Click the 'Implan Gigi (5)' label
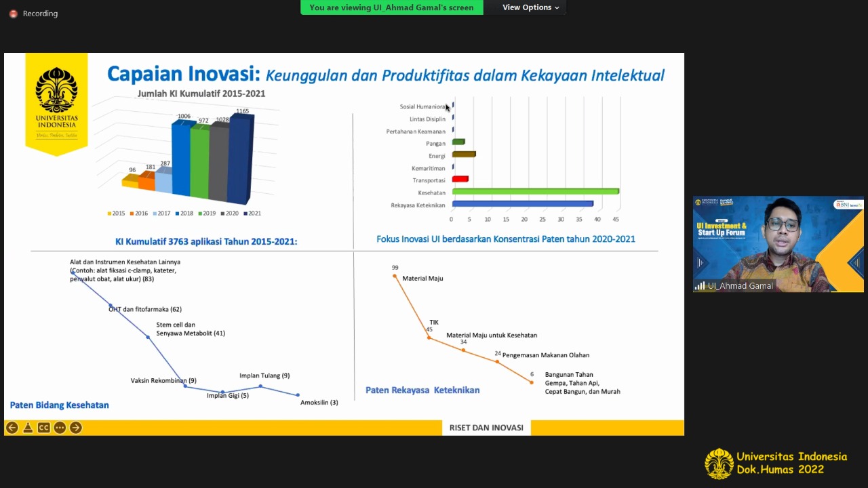 coord(228,396)
